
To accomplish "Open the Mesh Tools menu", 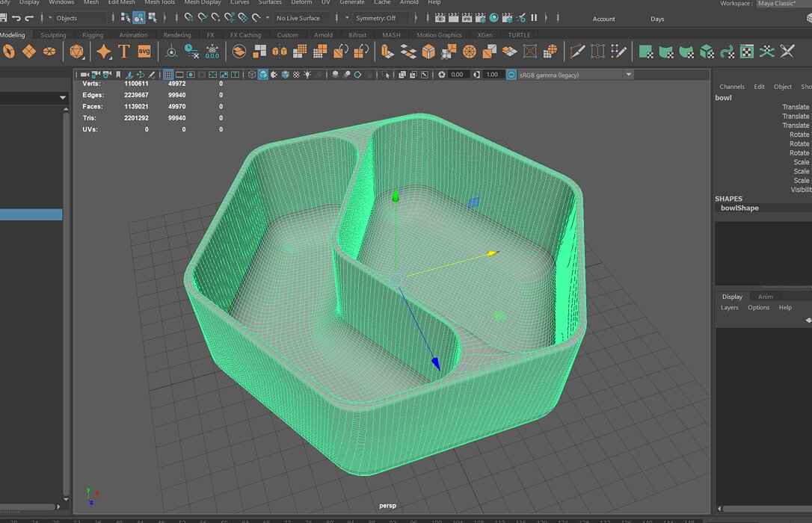I will 159,2.
